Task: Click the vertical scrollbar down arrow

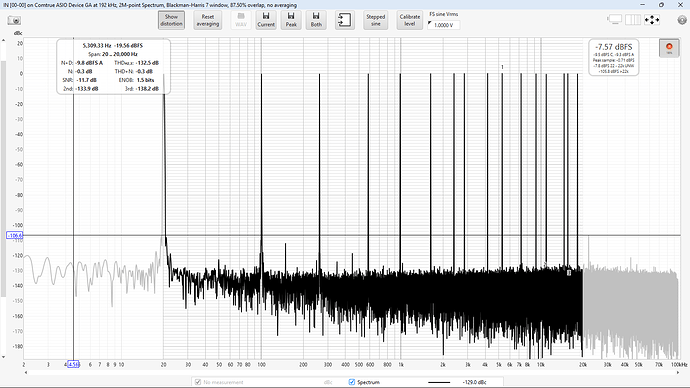Action: tap(4, 357)
